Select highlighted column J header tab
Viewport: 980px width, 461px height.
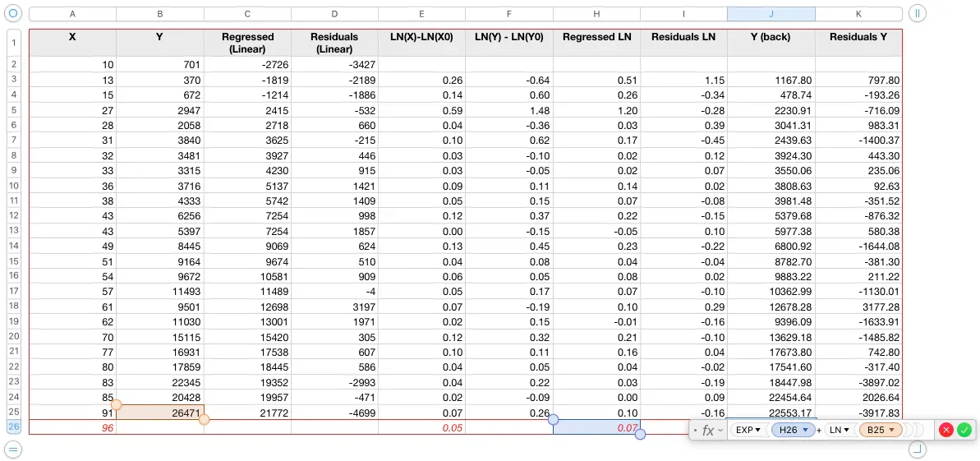click(771, 14)
